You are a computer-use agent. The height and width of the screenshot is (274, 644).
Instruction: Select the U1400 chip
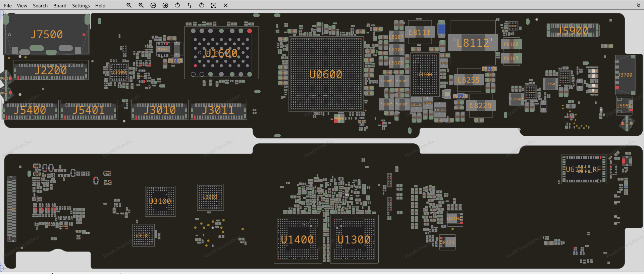[298, 239]
